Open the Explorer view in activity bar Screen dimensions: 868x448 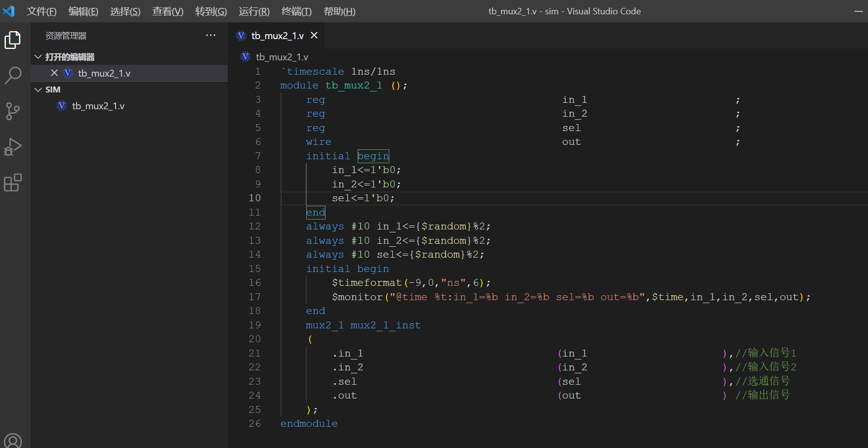click(13, 40)
